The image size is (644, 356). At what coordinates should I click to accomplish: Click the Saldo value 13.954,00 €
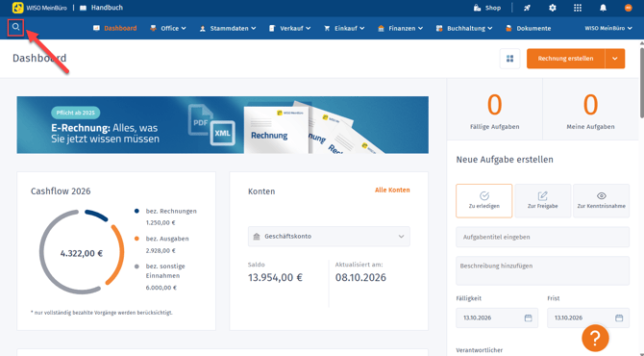tap(275, 277)
